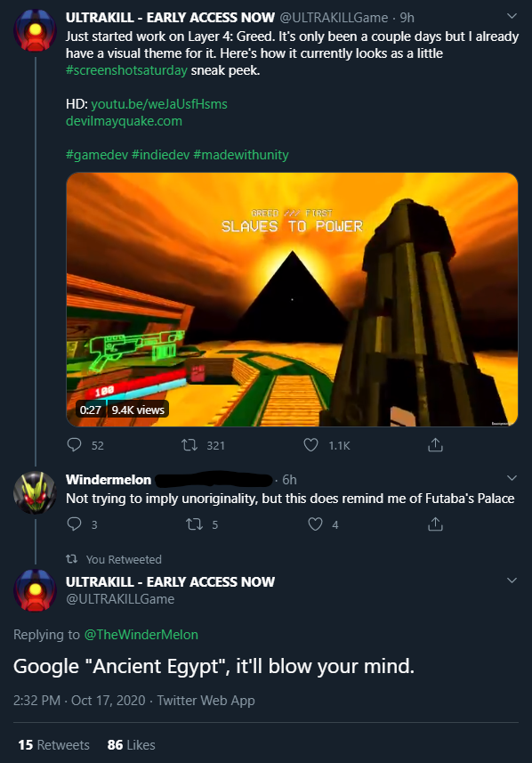Like Windermelon's comment

pos(315,524)
